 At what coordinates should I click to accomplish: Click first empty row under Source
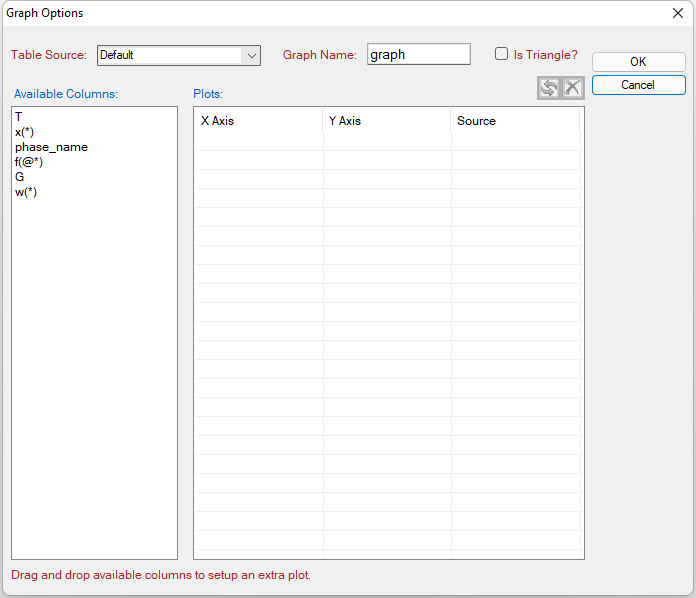tap(514, 142)
